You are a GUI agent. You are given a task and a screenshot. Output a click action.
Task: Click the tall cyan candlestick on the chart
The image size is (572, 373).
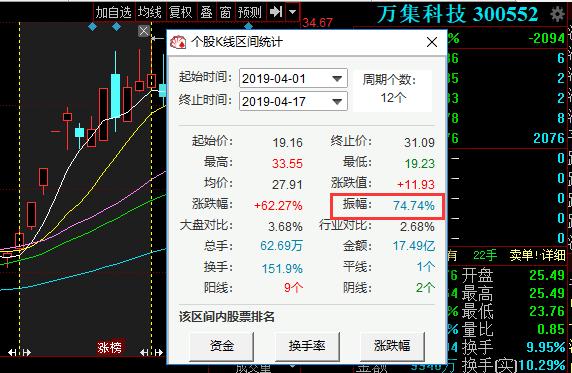(x=116, y=95)
